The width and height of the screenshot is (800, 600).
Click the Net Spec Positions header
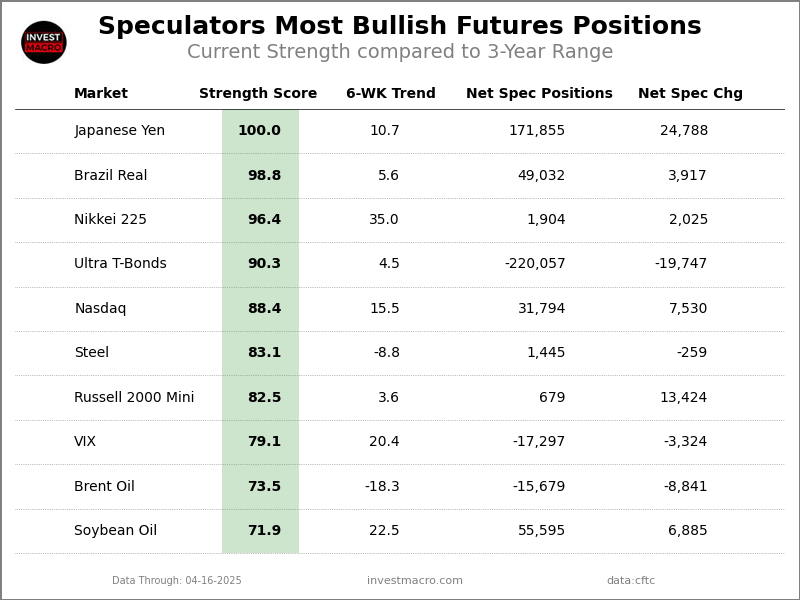click(539, 94)
